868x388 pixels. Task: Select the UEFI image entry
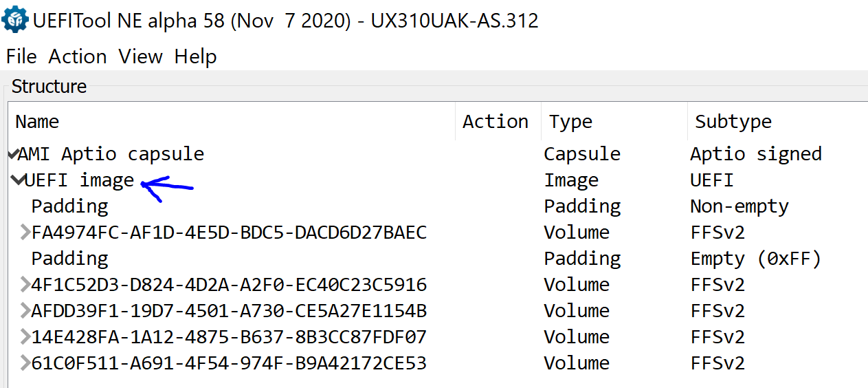click(x=79, y=180)
